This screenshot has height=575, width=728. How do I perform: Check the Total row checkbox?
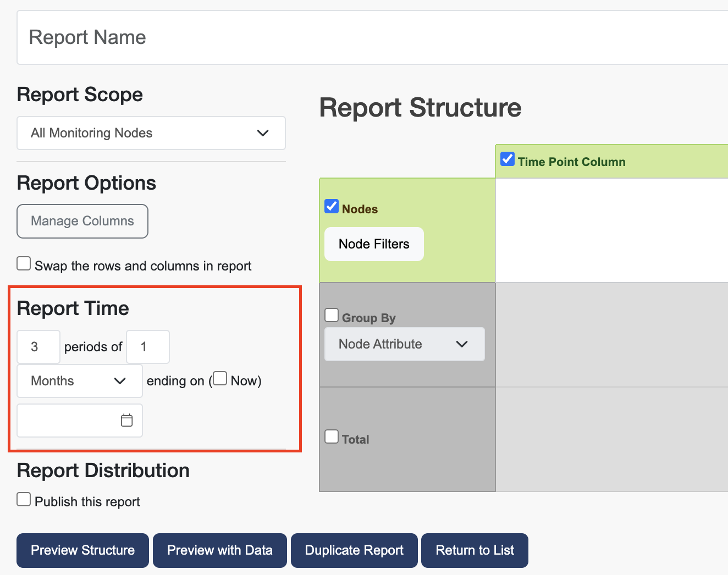(332, 437)
